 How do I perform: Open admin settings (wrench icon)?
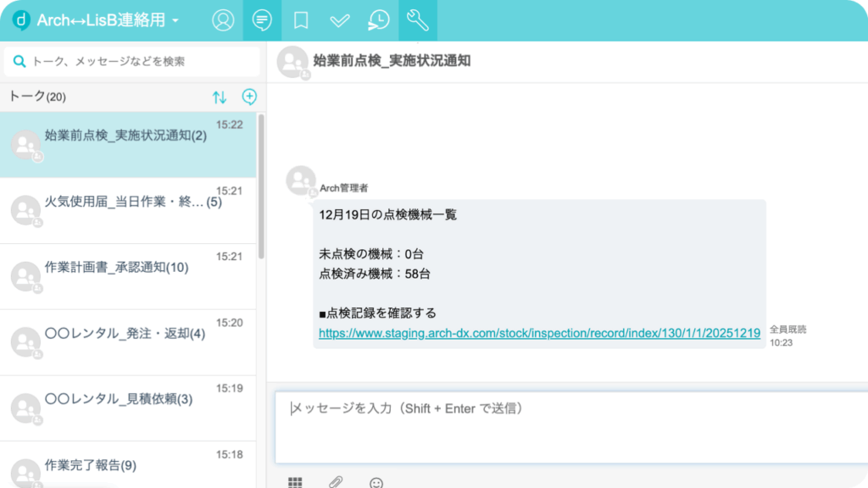(417, 20)
